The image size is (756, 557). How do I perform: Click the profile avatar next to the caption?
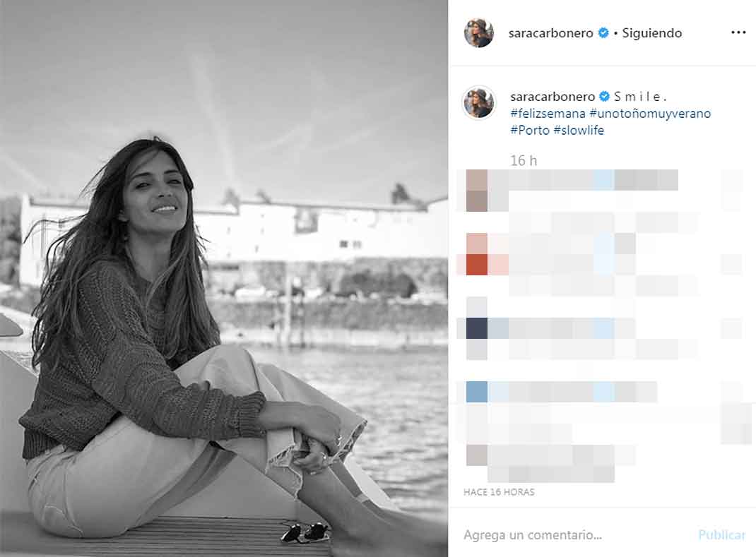tap(479, 102)
